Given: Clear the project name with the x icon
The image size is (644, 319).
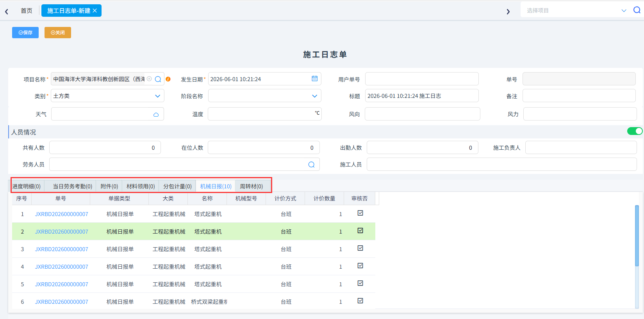Looking at the screenshot, I should 149,79.
